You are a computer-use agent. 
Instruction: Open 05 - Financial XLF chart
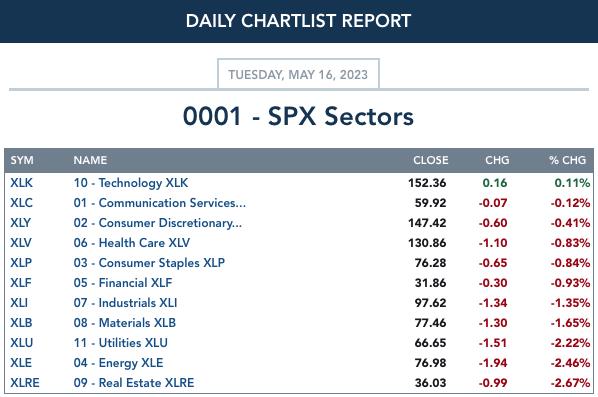[x=123, y=283]
